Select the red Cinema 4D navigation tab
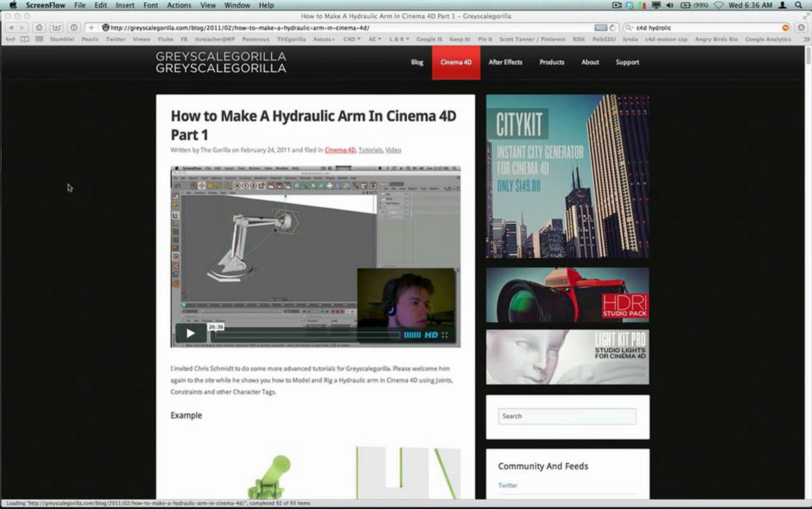 point(456,62)
